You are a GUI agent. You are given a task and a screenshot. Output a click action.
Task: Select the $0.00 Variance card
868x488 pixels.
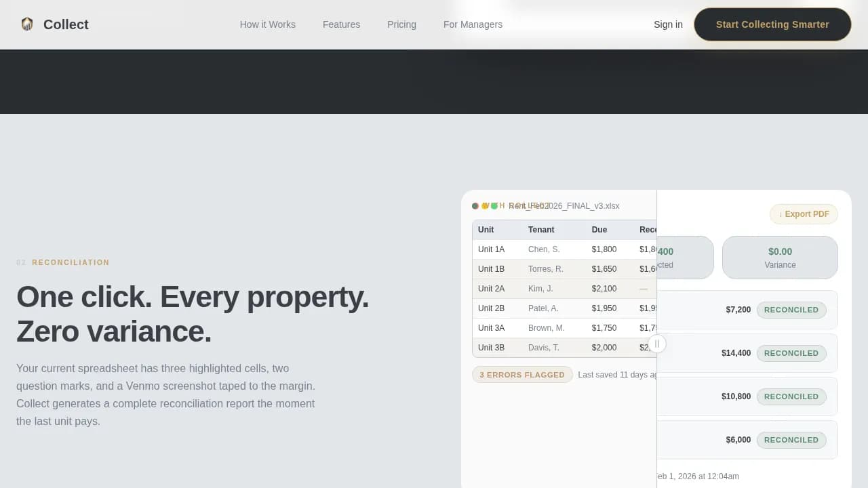click(x=780, y=258)
